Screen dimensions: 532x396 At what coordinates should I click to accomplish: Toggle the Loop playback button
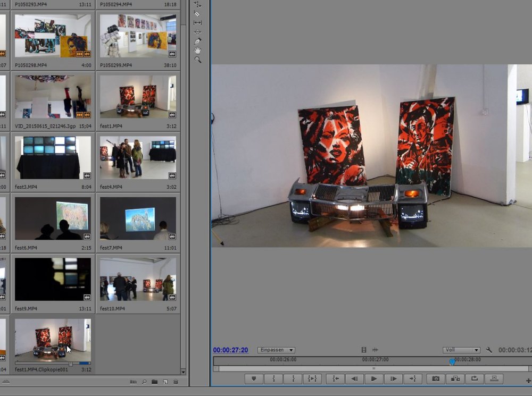coord(475,378)
